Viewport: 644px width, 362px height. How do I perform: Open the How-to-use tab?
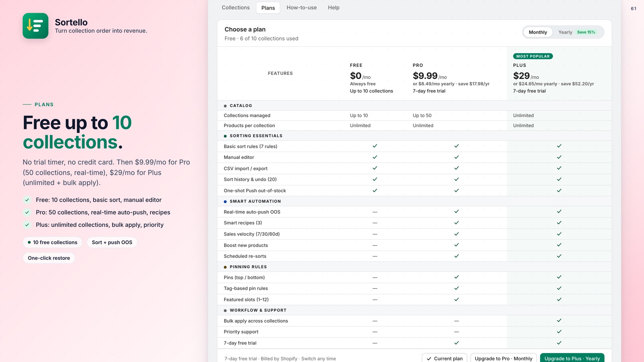click(x=301, y=8)
